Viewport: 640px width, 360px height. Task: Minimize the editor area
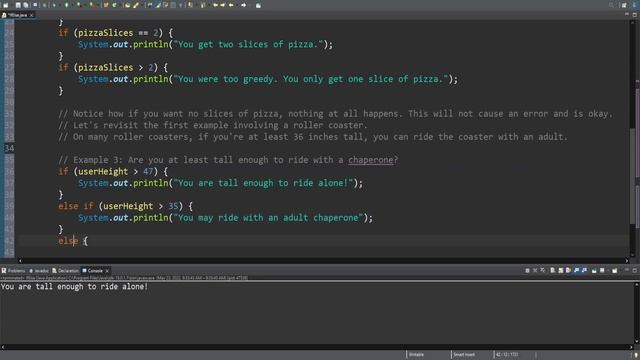point(627,14)
